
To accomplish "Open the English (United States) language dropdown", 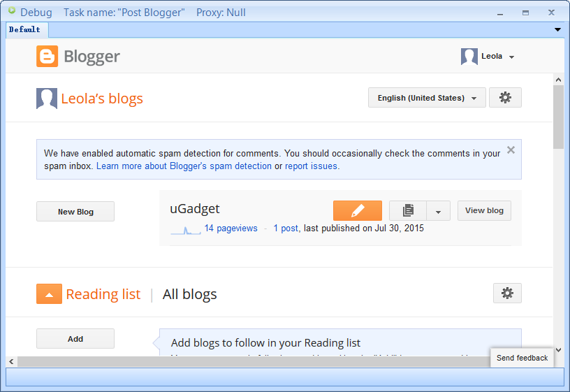I will (x=427, y=98).
